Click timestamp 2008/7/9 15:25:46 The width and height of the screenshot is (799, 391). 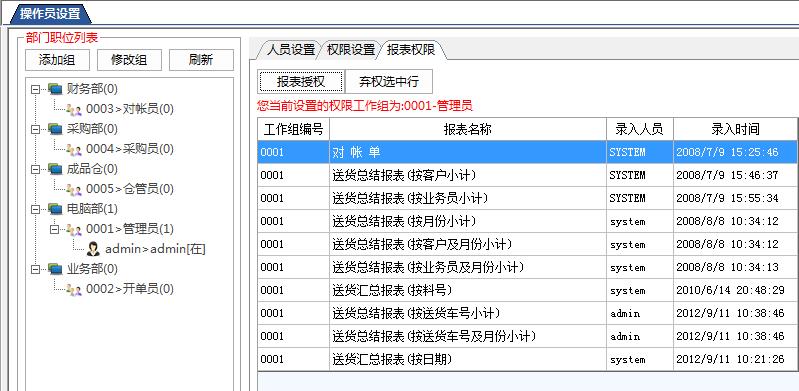(x=727, y=152)
